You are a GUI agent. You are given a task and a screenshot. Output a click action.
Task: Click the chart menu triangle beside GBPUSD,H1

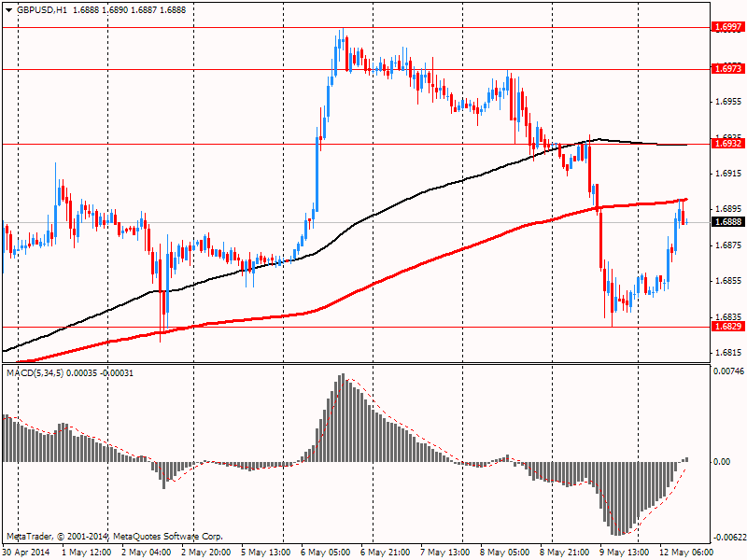[x=8, y=10]
